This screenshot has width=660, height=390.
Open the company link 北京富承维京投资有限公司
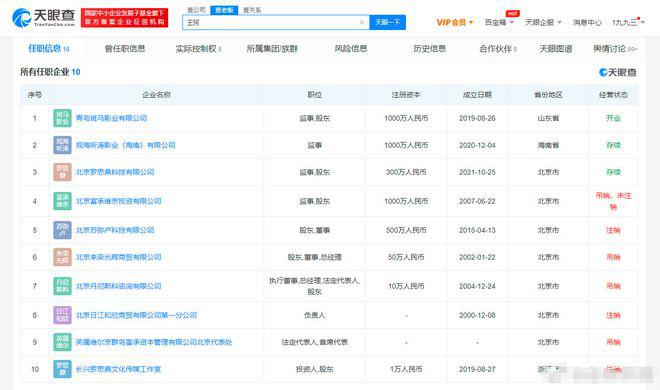click(x=119, y=201)
